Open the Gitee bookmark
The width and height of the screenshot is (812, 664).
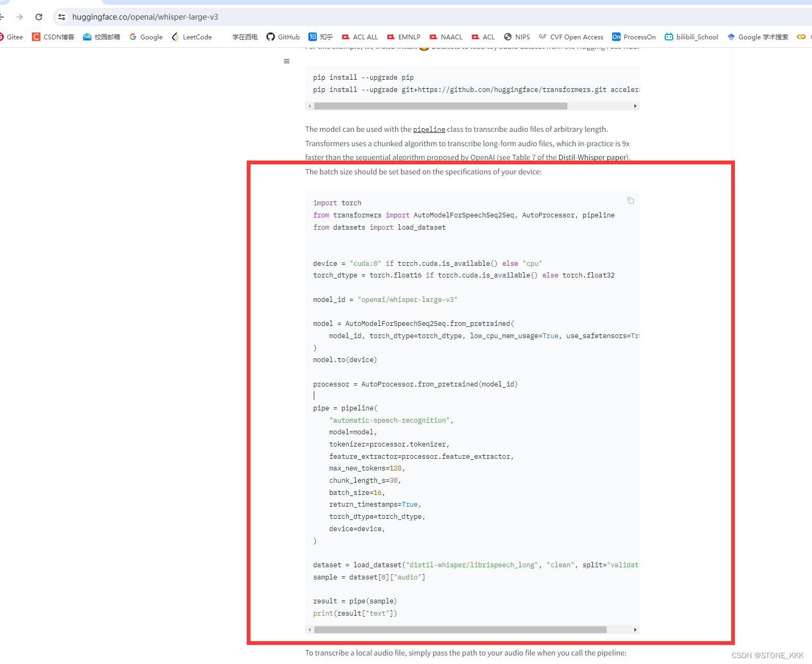tap(11, 37)
